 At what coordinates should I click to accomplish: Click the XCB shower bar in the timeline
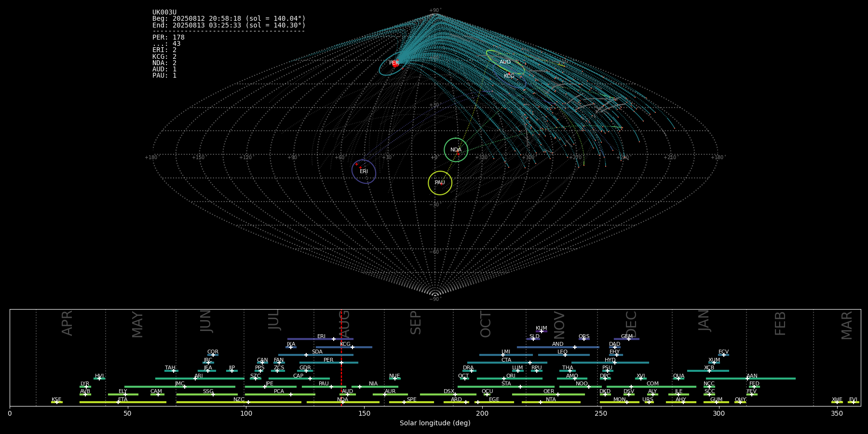coord(708,370)
